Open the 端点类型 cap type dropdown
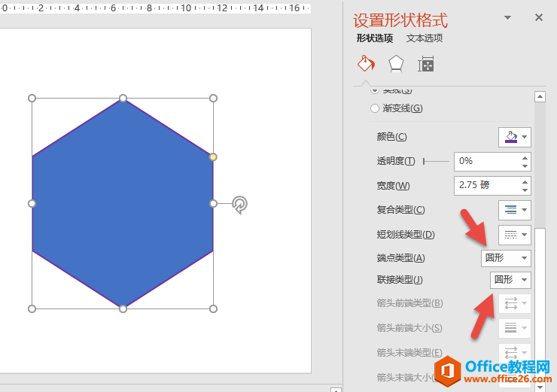Image resolution: width=557 pixels, height=392 pixels. pyautogui.click(x=506, y=258)
